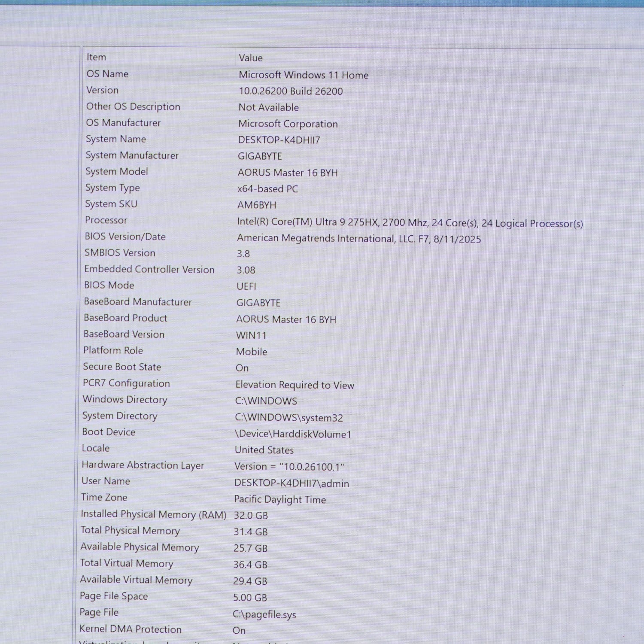The image size is (644, 644).
Task: Select the 'Time Zone' item label
Action: point(104,497)
